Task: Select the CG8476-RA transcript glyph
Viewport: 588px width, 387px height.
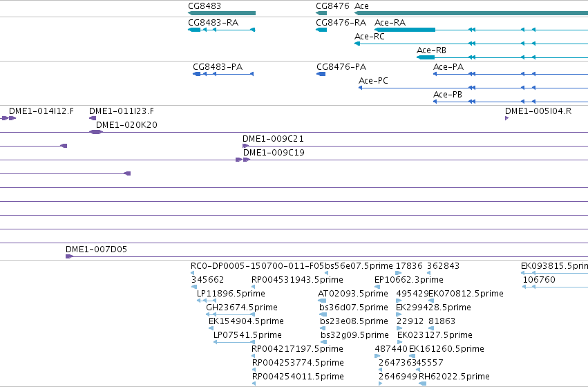Action: point(321,30)
